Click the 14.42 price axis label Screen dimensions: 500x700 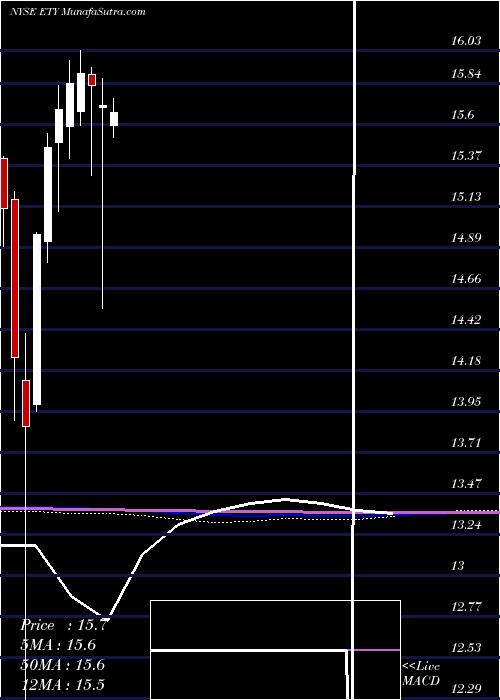[x=466, y=320]
